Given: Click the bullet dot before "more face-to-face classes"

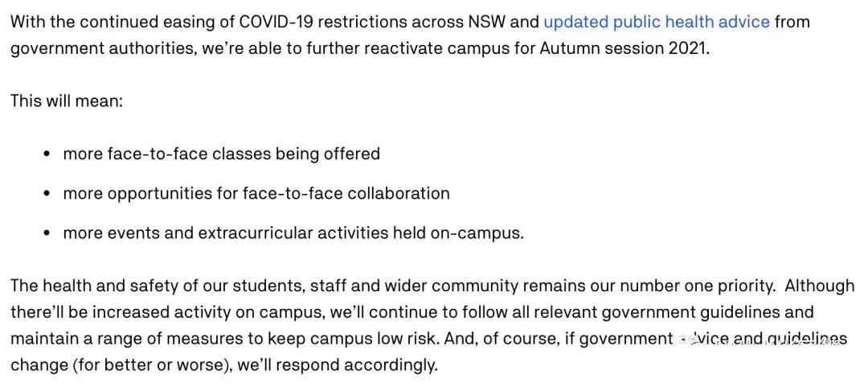Looking at the screenshot, I should pos(47,154).
